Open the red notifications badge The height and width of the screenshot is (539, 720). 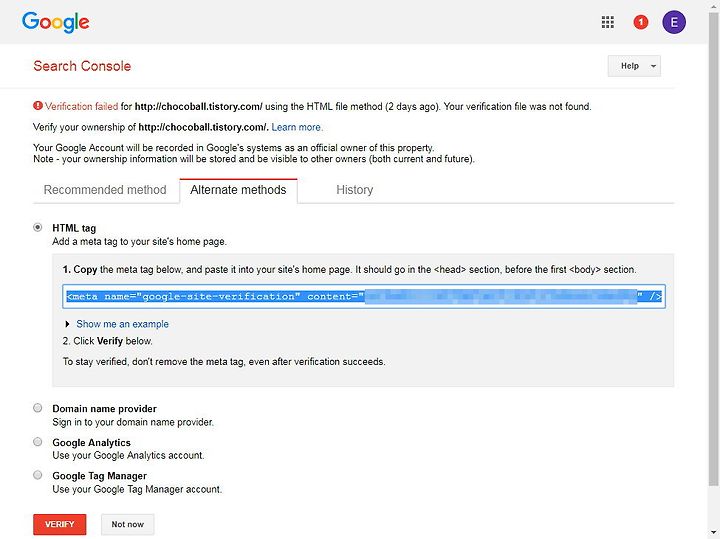641,22
